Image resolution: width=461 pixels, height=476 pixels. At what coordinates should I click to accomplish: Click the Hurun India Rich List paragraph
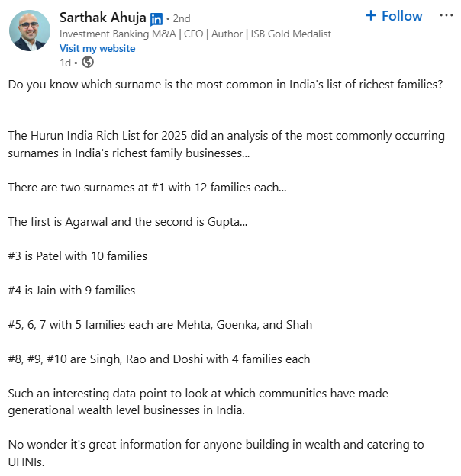click(x=226, y=144)
